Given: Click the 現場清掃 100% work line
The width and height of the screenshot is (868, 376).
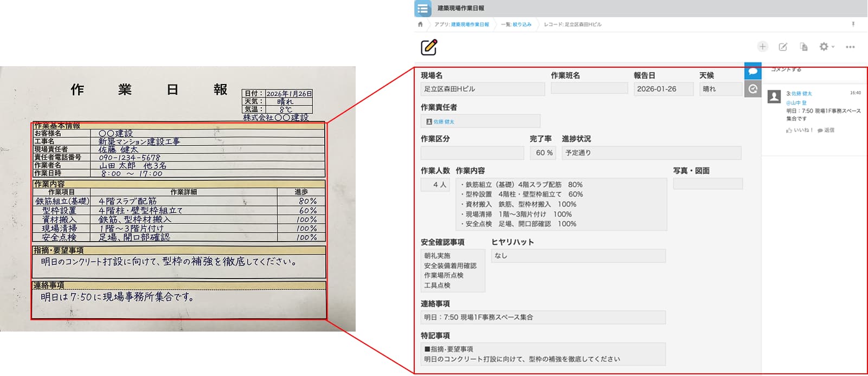Looking at the screenshot, I should click(516, 214).
